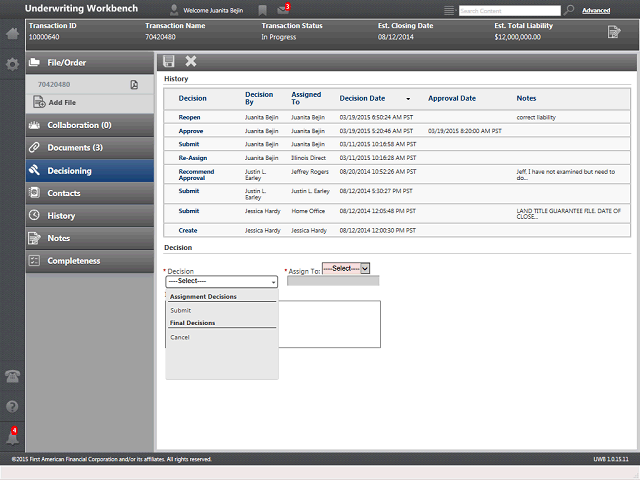Sort by Assigned To column header
Screen dimensions: 640x480
[x=306, y=98]
